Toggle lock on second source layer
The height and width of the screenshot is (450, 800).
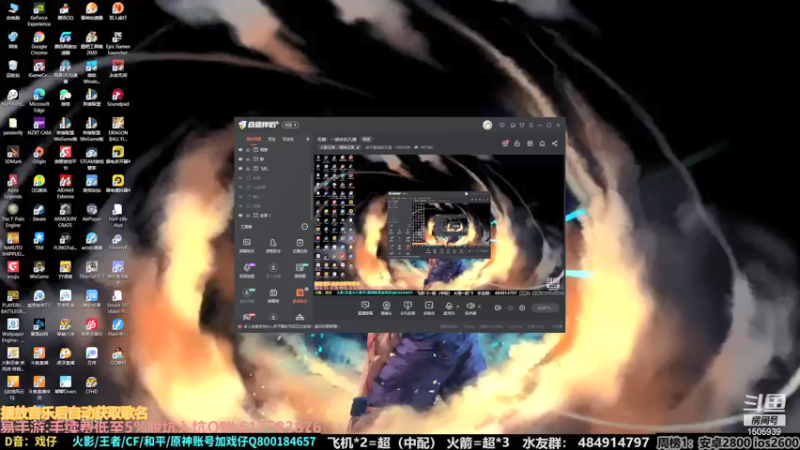point(248,159)
